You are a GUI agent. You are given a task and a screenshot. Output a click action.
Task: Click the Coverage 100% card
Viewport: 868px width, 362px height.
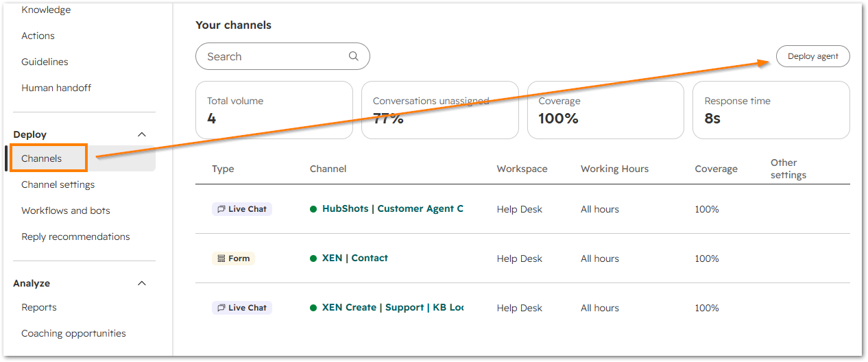click(x=605, y=110)
